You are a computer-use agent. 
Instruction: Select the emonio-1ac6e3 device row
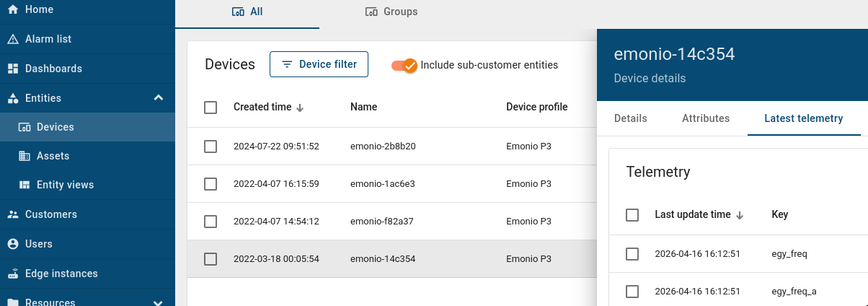pos(382,184)
